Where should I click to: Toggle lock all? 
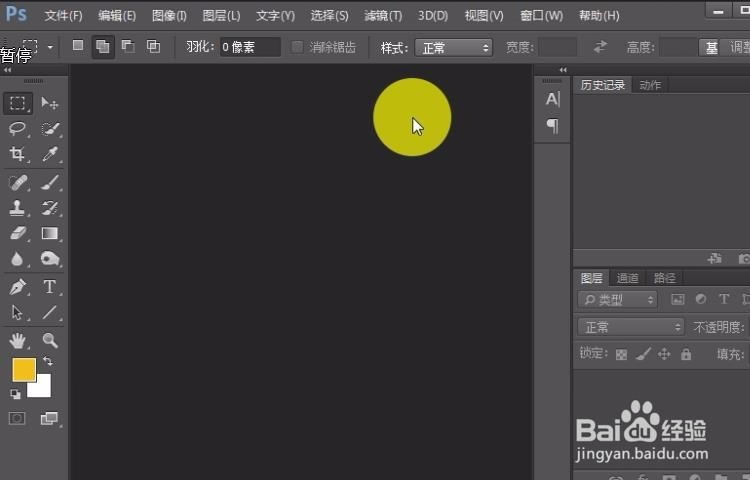[686, 354]
